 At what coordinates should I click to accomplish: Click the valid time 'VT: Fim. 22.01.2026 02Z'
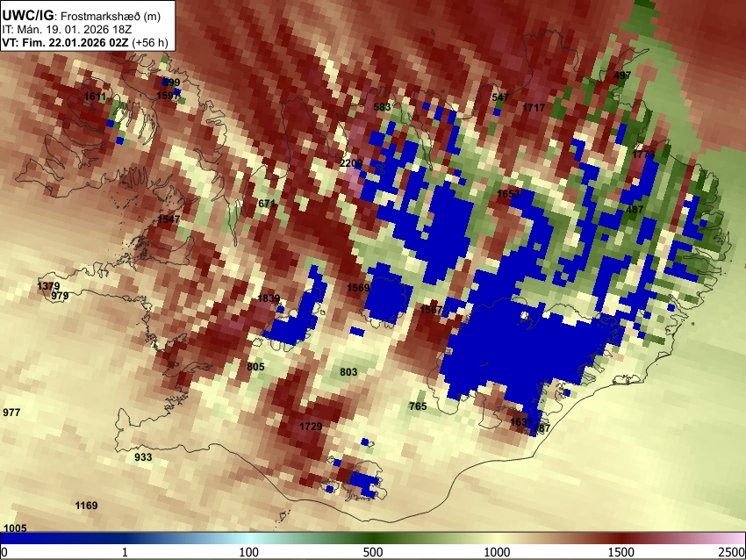pos(65,42)
